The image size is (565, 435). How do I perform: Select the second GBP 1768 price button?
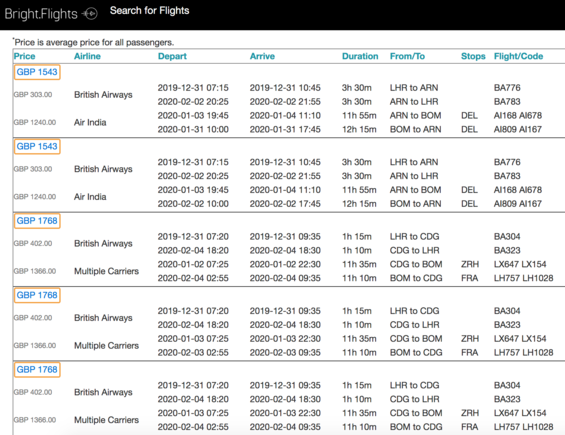(x=37, y=295)
